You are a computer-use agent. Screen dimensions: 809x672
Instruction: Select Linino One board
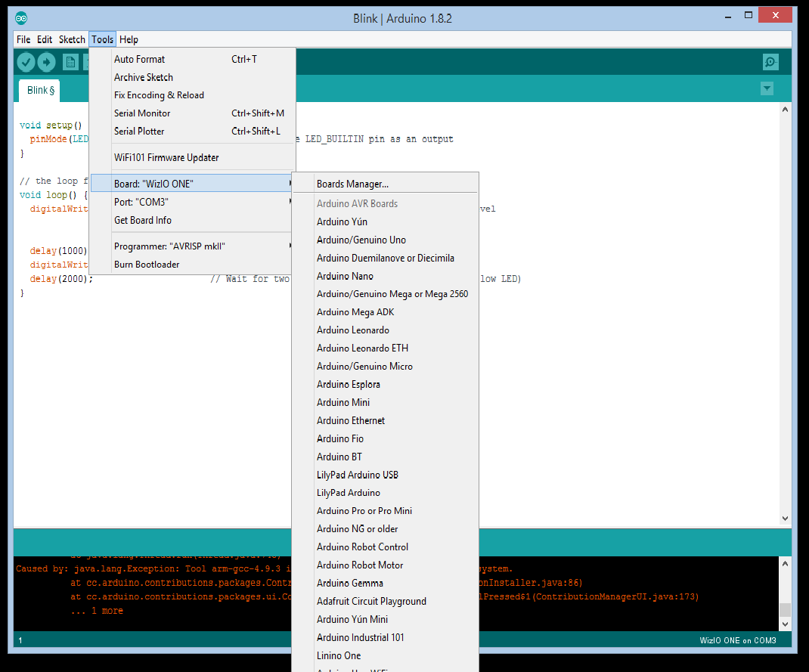(x=385, y=655)
